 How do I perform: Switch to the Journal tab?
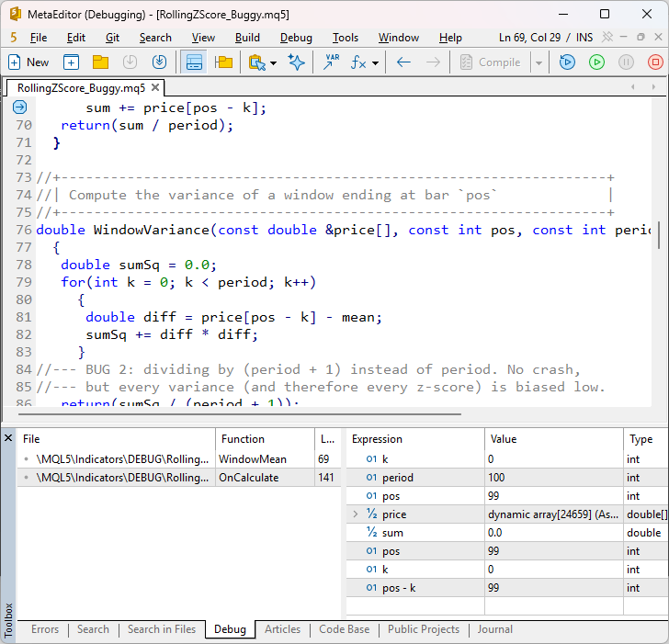click(x=495, y=629)
